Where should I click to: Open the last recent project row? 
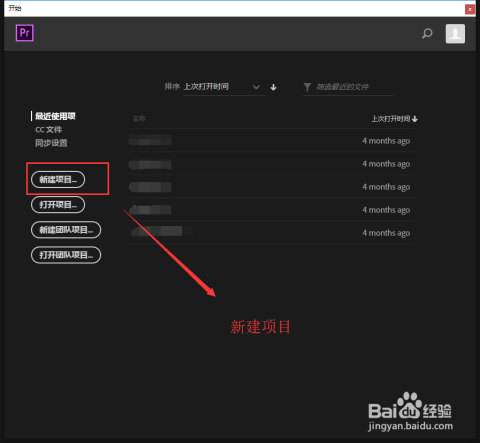click(271, 233)
